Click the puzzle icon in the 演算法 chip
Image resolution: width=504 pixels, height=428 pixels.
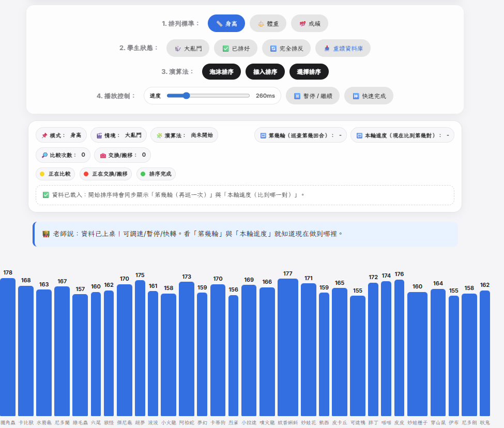click(x=159, y=135)
